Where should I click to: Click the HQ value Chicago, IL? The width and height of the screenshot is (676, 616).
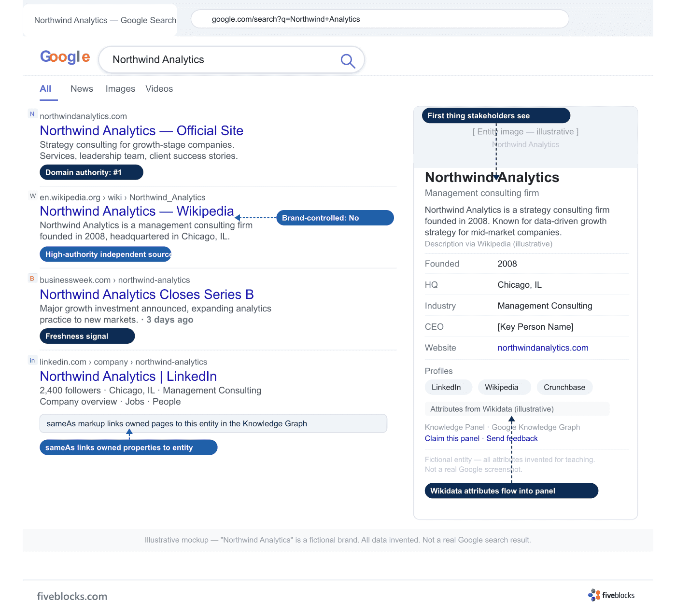click(520, 285)
